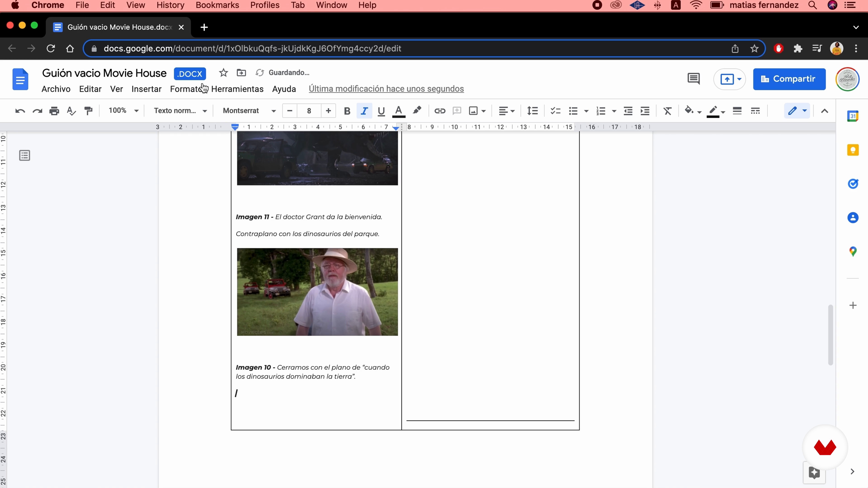Get add-ons with plus icon

click(853, 305)
